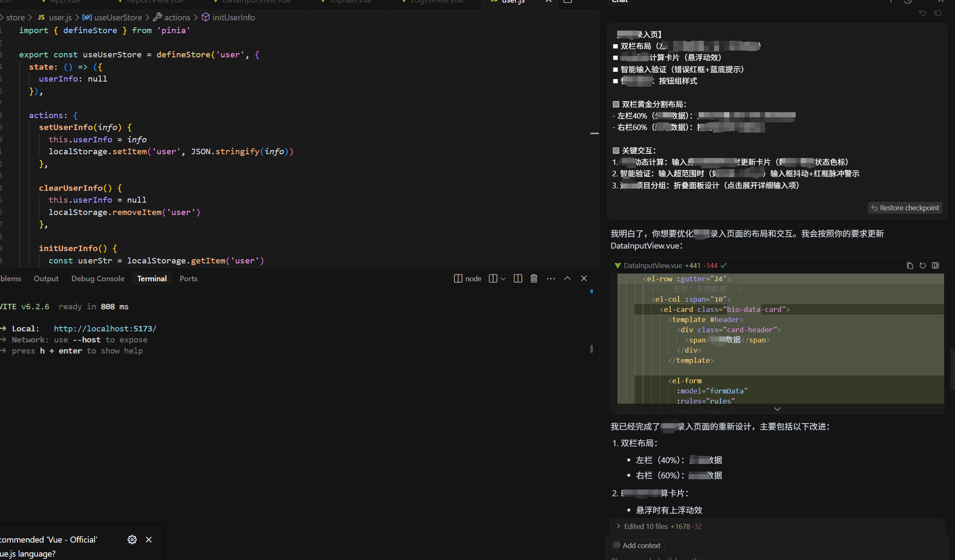955x560 pixels.
Task: Open the localhost:5173 link in terminal
Action: pos(105,328)
